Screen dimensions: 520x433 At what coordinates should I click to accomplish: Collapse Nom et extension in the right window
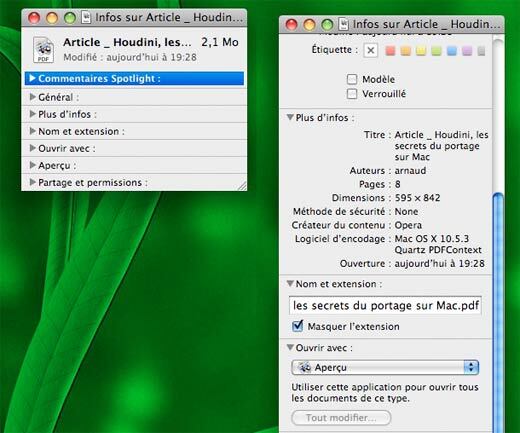pyautogui.click(x=290, y=284)
